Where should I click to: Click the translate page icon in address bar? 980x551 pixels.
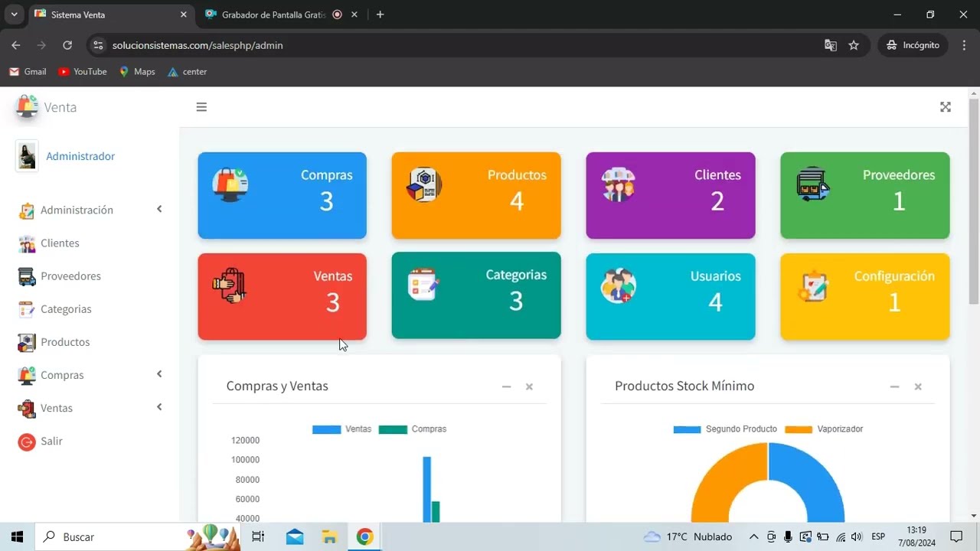(831, 45)
